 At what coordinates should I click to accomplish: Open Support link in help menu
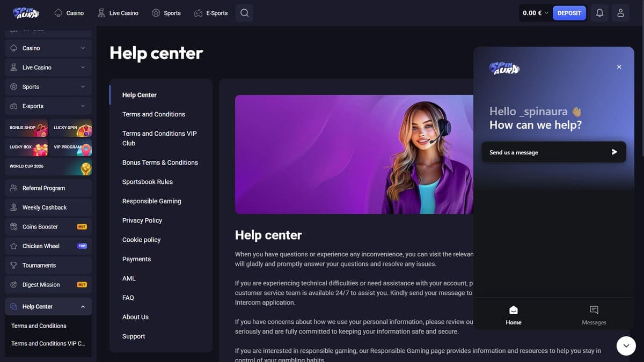tap(134, 336)
